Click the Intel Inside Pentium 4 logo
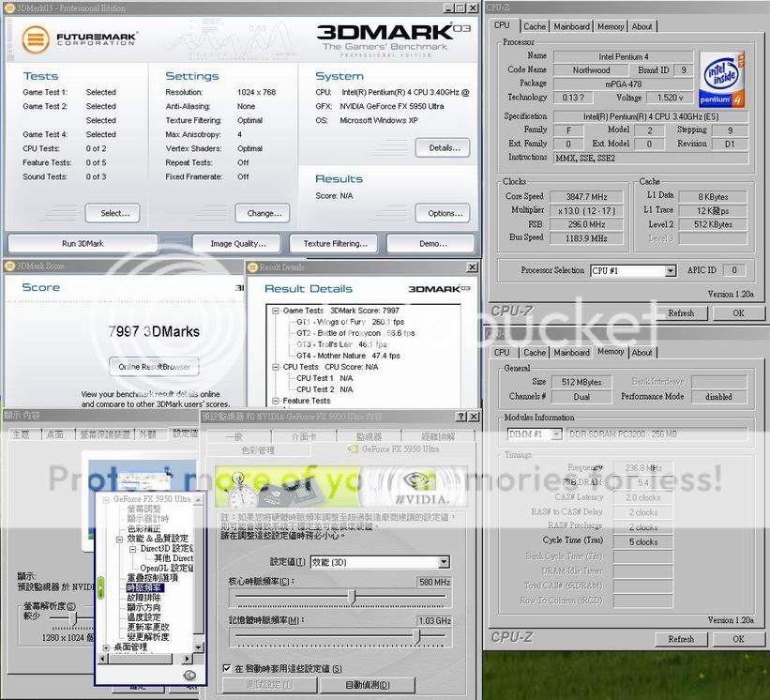Viewport: 770px width, 700px height. [721, 80]
